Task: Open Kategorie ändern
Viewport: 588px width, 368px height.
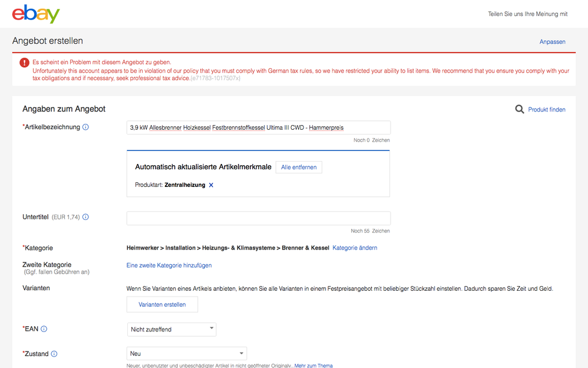Action: pos(354,248)
